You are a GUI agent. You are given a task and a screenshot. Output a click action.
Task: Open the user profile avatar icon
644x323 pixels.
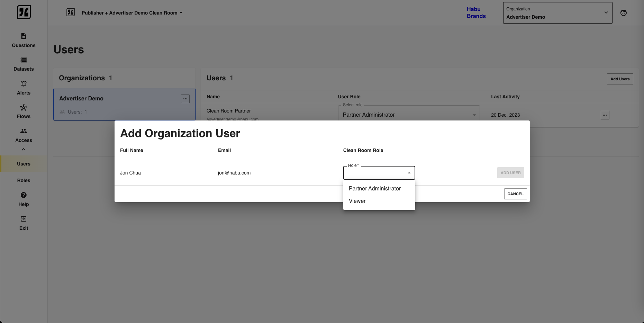624,13
